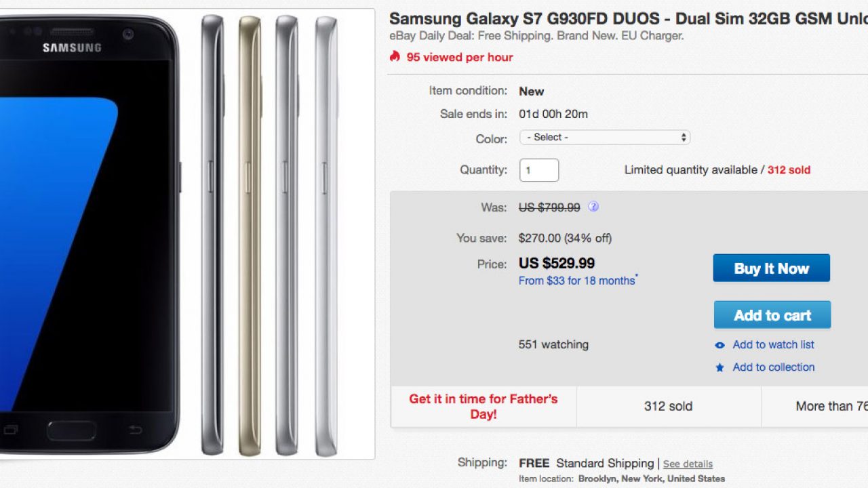Click the help icon next to Was price
Viewport: 868px width, 488px height.
coord(593,207)
